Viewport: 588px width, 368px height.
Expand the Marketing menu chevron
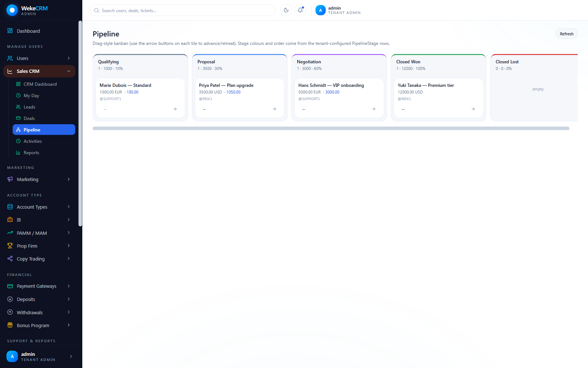(x=69, y=179)
